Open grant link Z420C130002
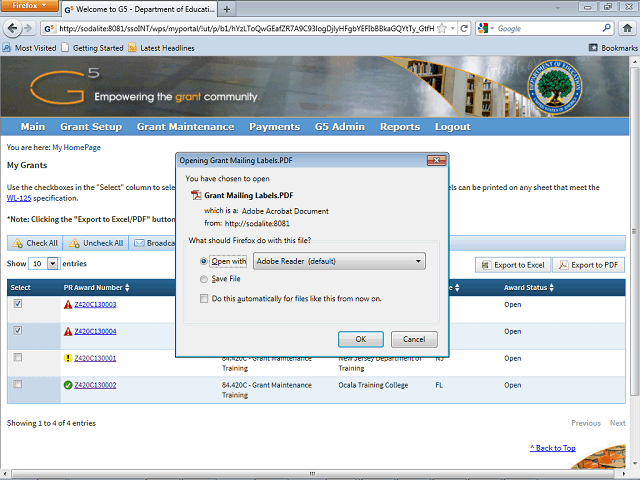Screen dimensions: 640x480 (95, 385)
